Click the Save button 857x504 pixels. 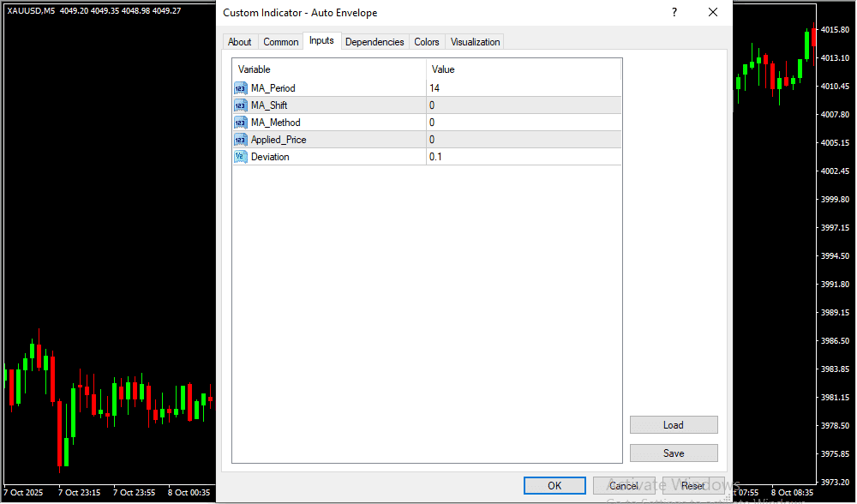click(x=674, y=453)
